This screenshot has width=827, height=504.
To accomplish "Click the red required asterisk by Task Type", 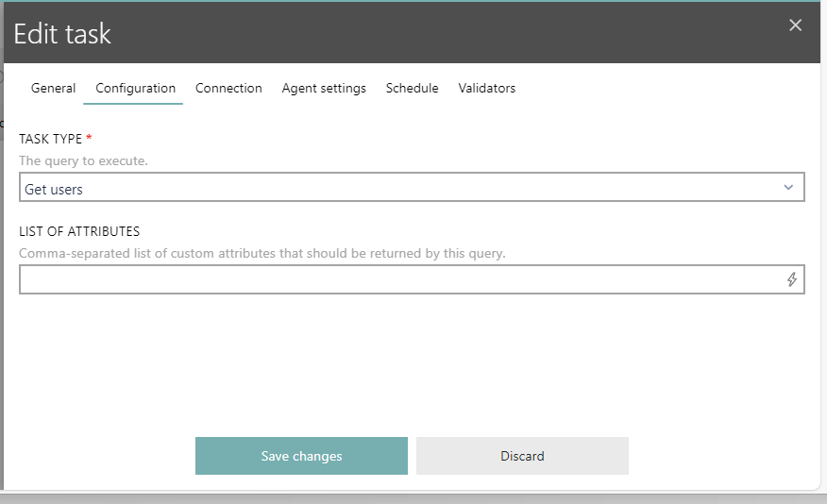I will click(x=89, y=138).
